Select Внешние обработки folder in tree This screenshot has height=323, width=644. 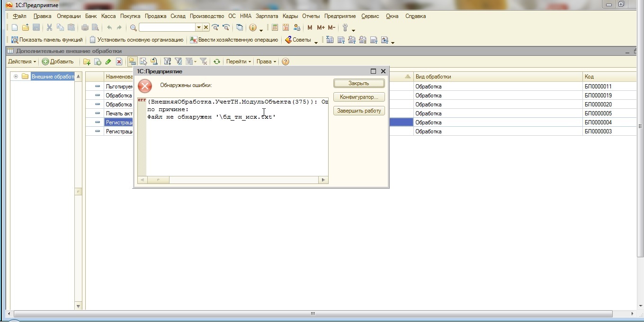[53, 77]
